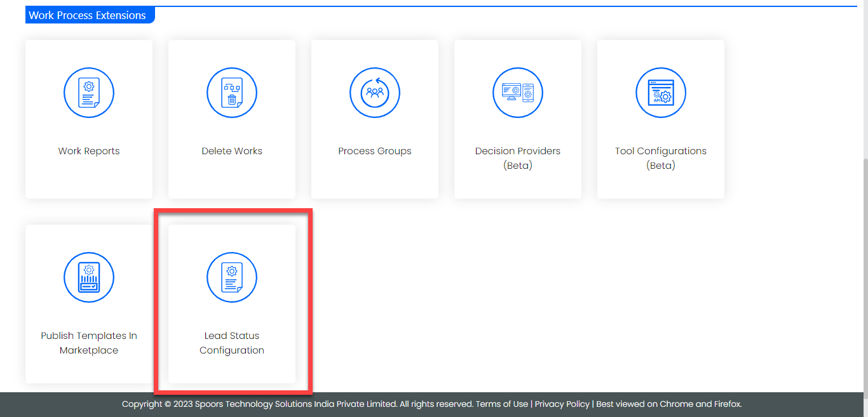Click the Work Reports label
This screenshot has width=868, height=417.
(89, 151)
